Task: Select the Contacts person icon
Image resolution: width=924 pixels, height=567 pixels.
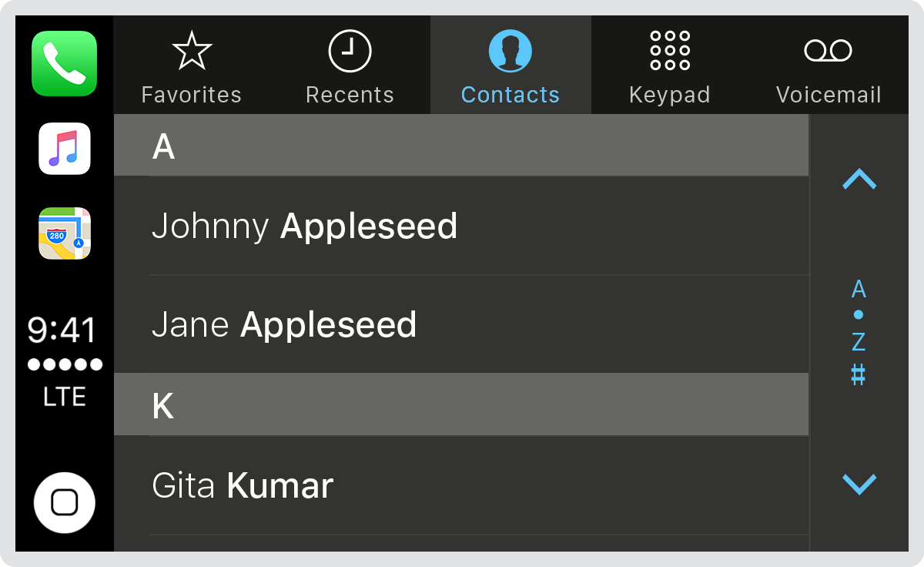Action: coord(510,52)
